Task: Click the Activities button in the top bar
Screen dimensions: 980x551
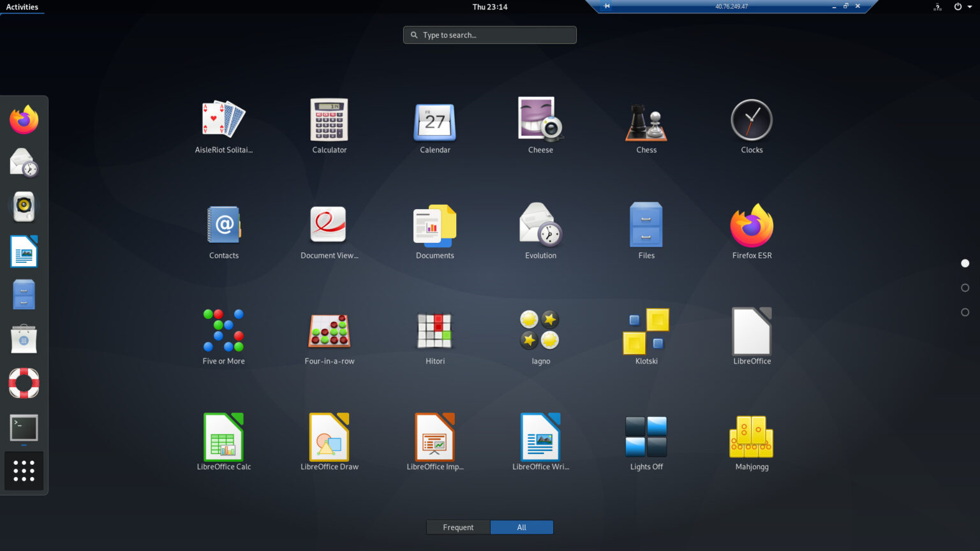Action: tap(22, 7)
